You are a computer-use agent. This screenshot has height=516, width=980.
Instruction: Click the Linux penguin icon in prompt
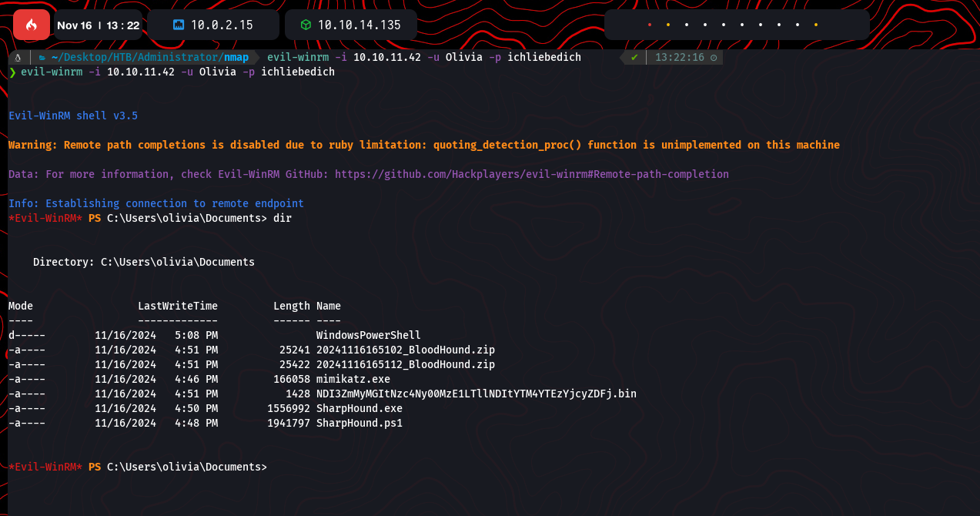18,58
